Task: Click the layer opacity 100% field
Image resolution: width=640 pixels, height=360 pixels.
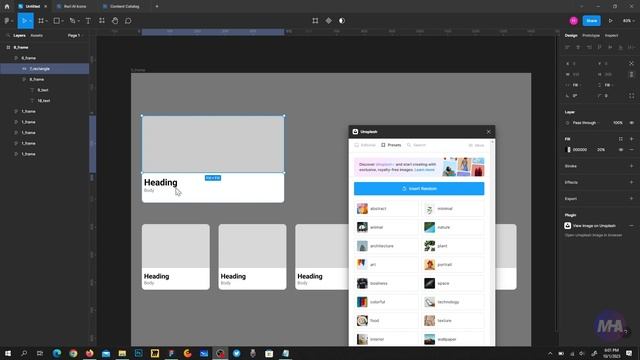Action: (x=618, y=123)
